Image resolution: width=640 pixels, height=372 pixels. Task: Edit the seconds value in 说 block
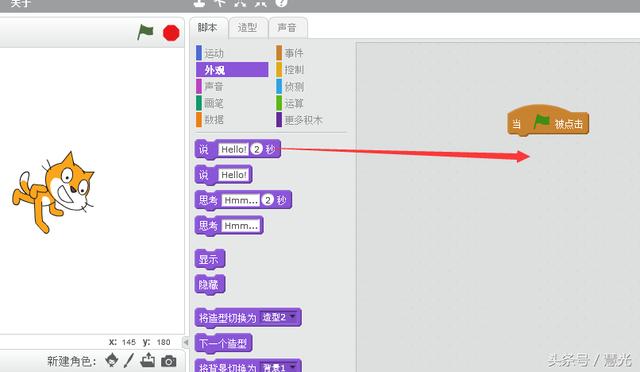[x=257, y=149]
